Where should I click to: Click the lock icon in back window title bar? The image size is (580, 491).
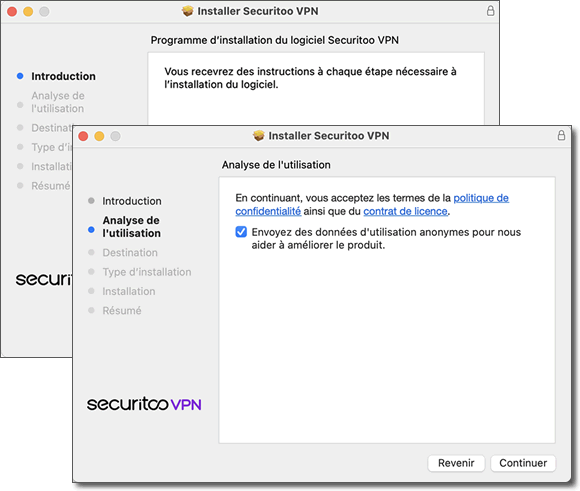[490, 10]
